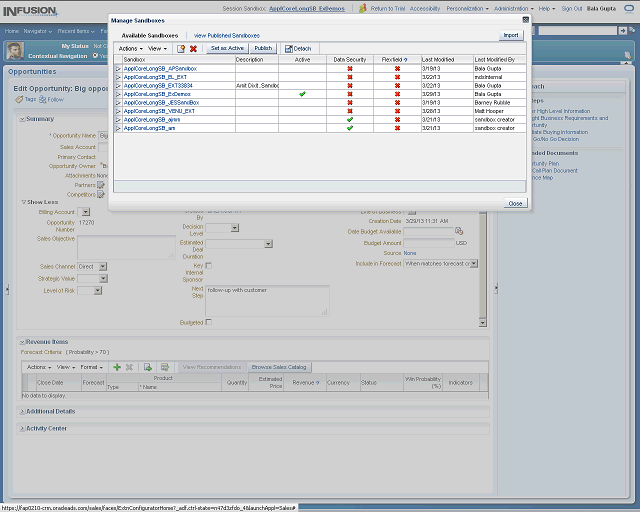
Task: Click the Import button
Action: [x=511, y=35]
